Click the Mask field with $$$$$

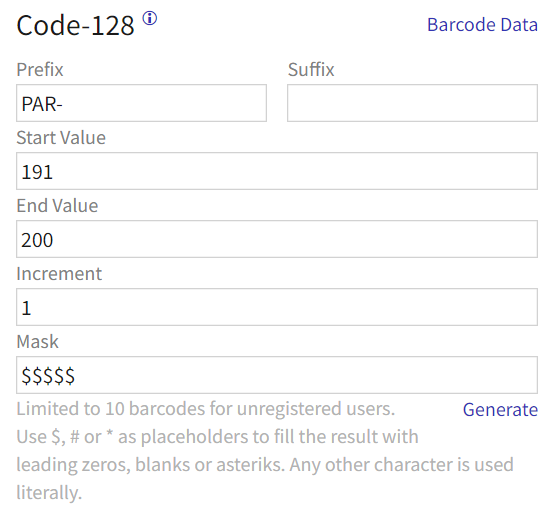pos(277,375)
